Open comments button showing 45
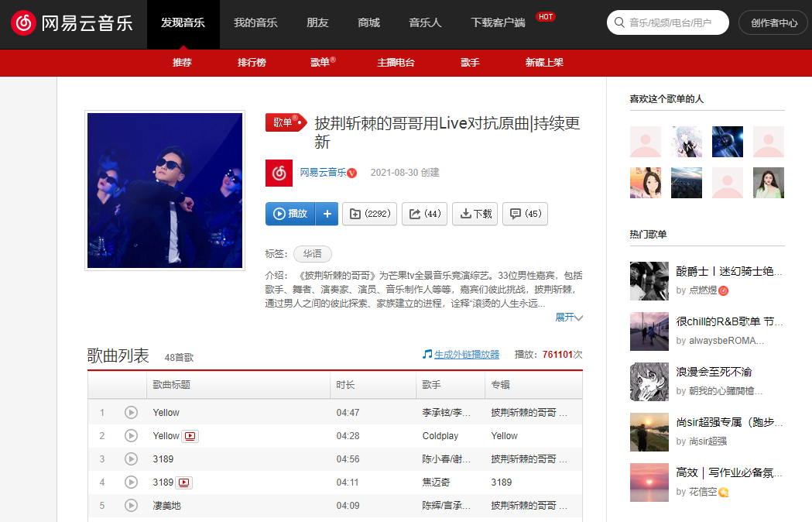The height and width of the screenshot is (522, 812). coord(525,214)
